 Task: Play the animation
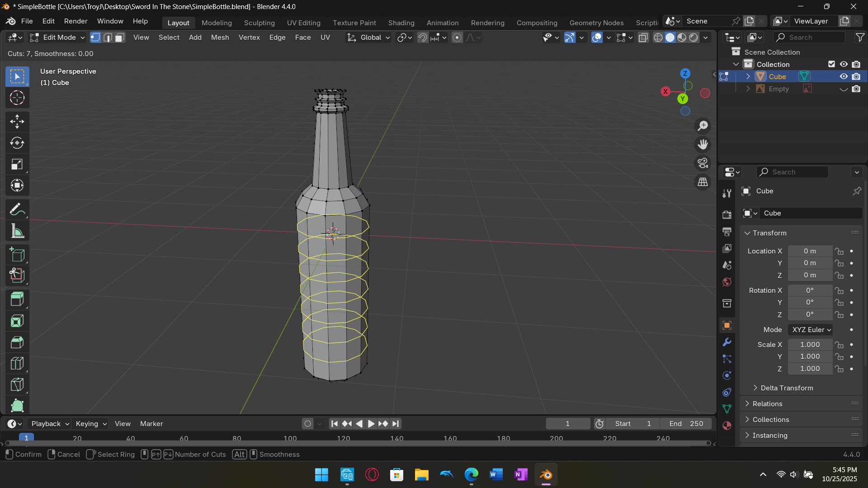(371, 424)
